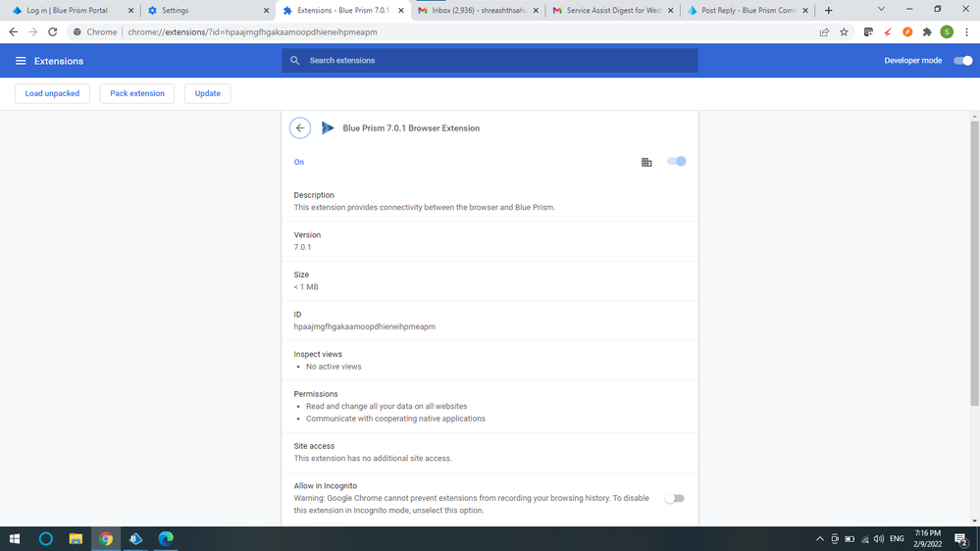Image resolution: width=980 pixels, height=551 pixels.
Task: Open the Extensions hamburger menu
Action: click(x=21, y=61)
